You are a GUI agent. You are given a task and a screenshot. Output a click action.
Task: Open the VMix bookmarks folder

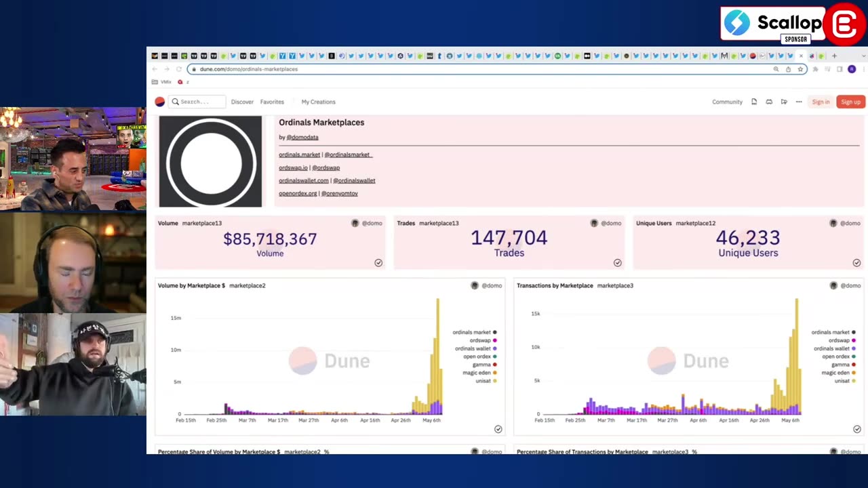point(161,82)
